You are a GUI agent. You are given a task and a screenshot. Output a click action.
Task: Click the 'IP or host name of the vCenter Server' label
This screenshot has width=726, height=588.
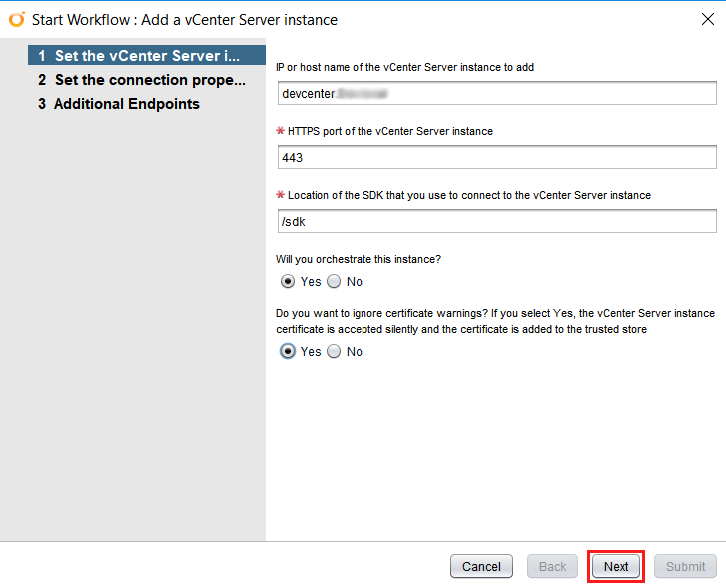[x=404, y=67]
